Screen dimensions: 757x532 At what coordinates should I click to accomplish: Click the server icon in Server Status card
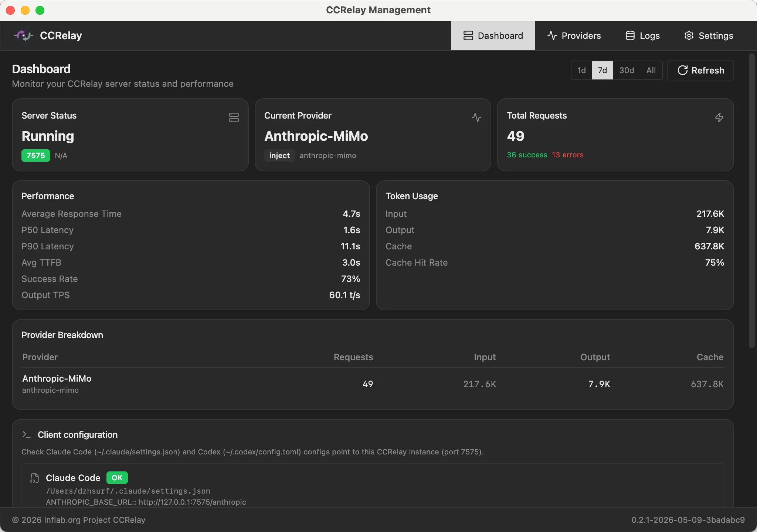[x=234, y=117]
